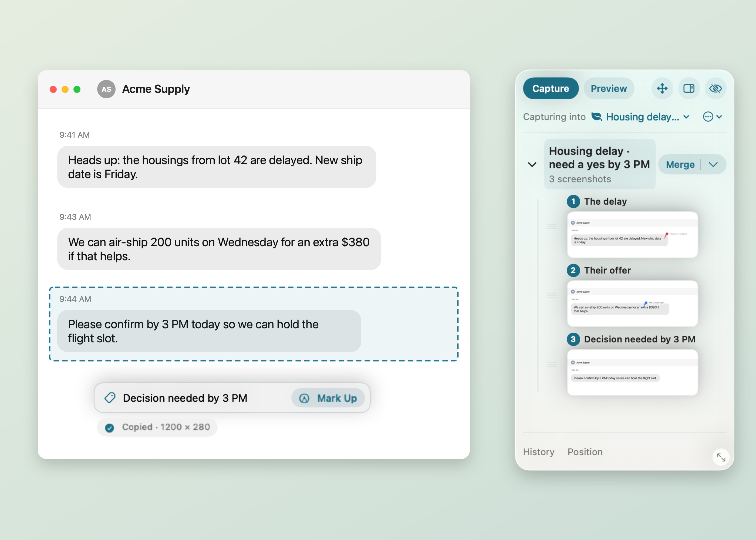Click the collection icon beside Housing delay

click(x=597, y=117)
